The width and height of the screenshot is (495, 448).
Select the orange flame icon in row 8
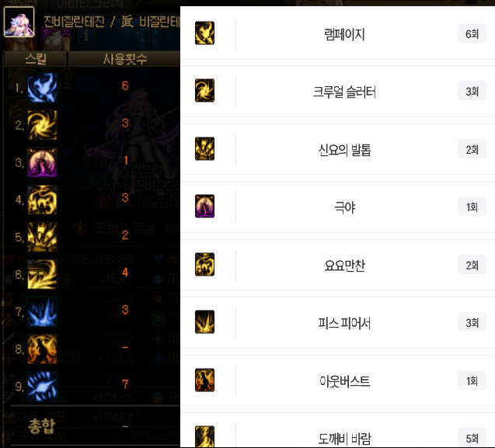(42, 349)
